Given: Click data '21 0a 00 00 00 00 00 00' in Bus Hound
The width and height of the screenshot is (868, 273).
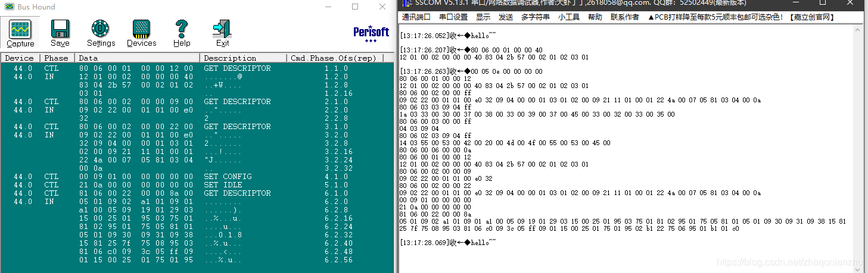Looking at the screenshot, I should point(136,185).
